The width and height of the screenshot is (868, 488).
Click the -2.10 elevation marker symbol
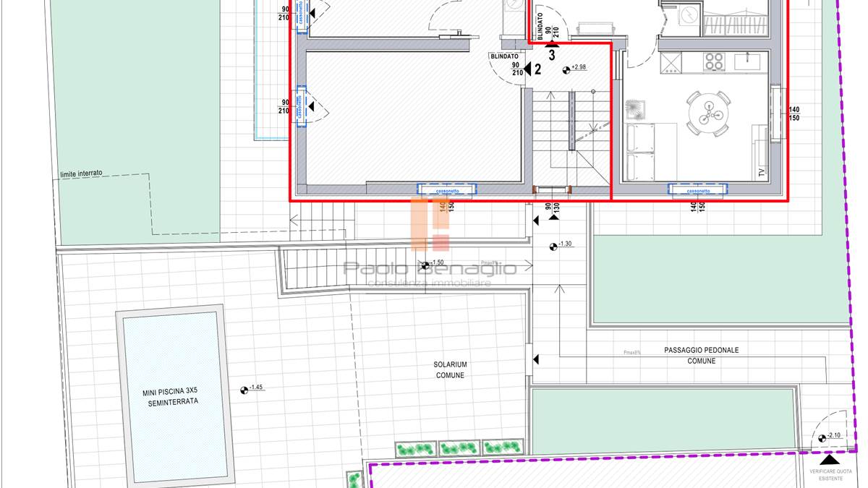click(x=822, y=437)
